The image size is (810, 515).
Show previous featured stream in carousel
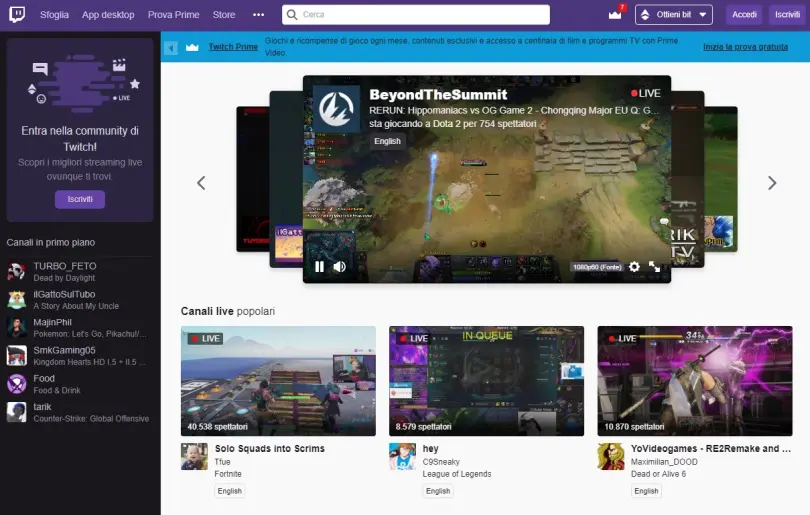point(201,183)
